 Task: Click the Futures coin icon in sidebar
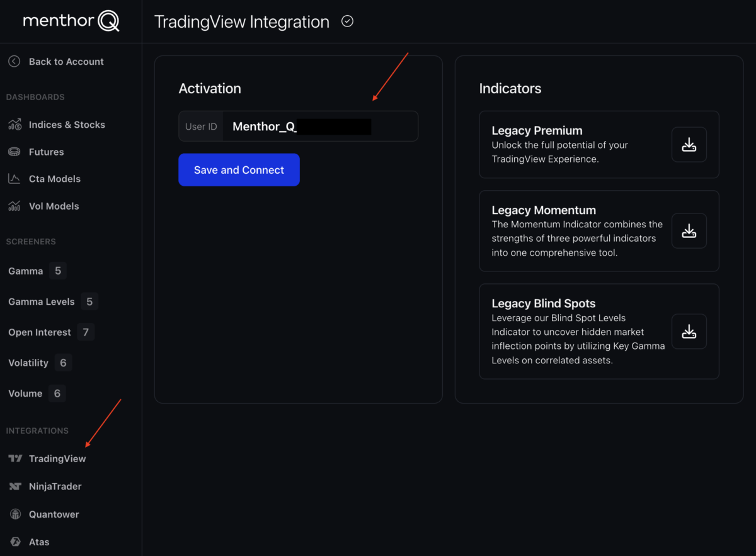(14, 151)
